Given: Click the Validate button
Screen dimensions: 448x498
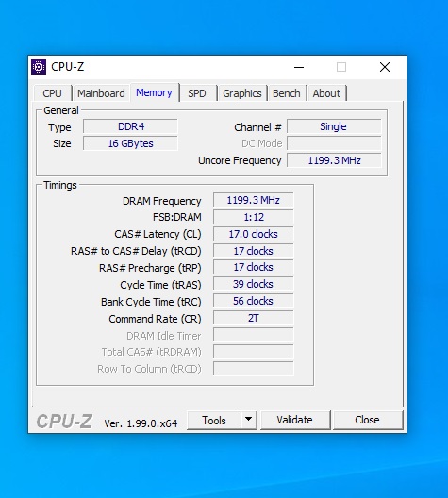Looking at the screenshot, I should pos(294,420).
